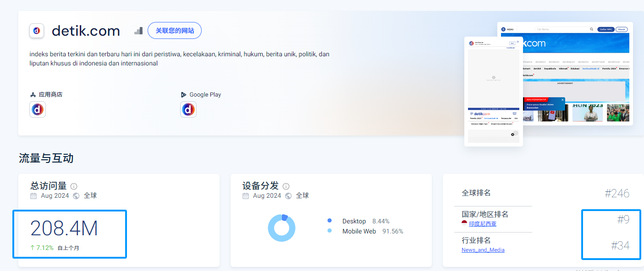Viewport: 644px width, 271px height.
Task: Click the device distribution donut chart
Action: 281,228
